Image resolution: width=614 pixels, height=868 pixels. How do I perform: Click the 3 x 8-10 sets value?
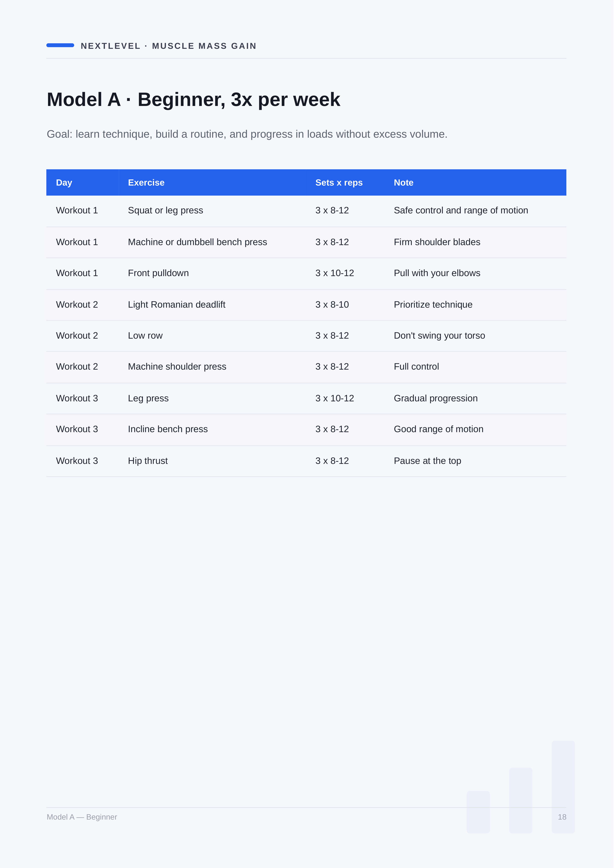pos(332,304)
